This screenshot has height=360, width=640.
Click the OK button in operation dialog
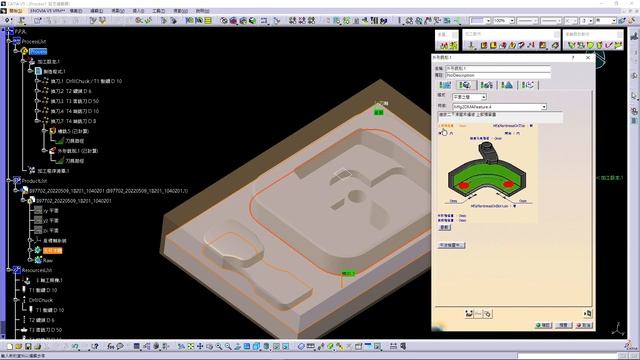pyautogui.click(x=544, y=325)
